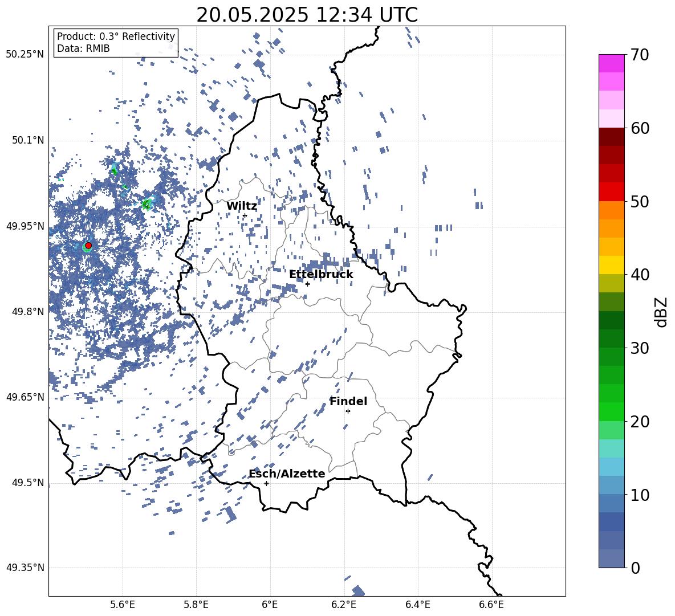Click the bright green colorbar segment above 20

(x=611, y=411)
